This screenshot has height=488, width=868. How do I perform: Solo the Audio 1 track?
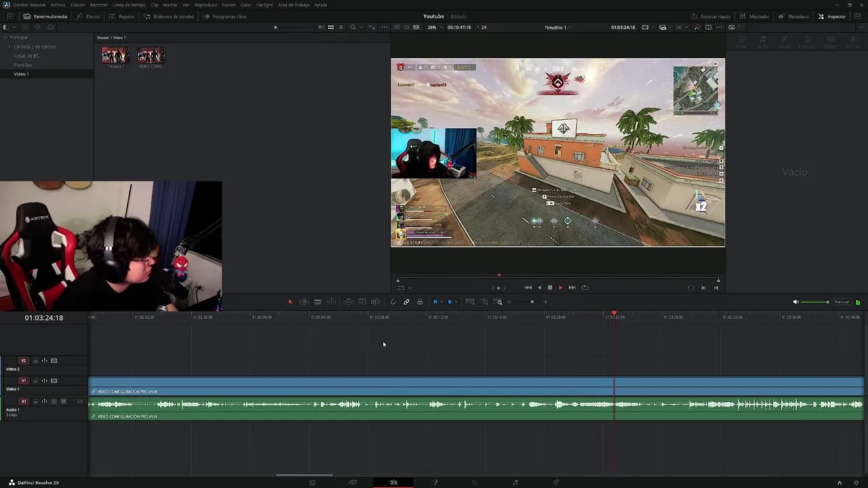tap(54, 401)
